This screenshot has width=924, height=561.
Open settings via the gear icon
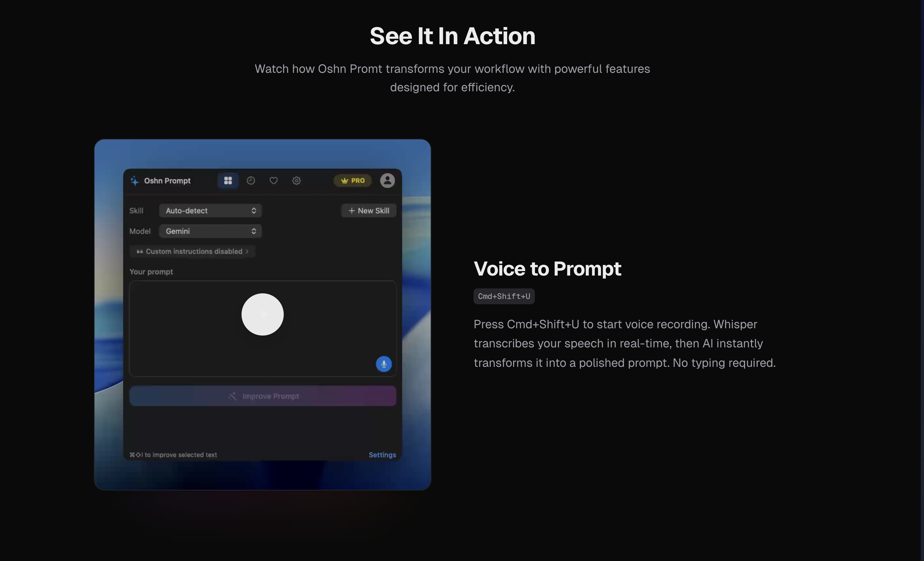[296, 180]
